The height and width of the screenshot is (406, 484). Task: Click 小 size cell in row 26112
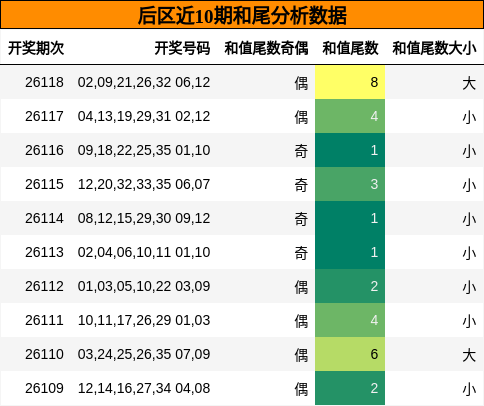[x=469, y=287]
